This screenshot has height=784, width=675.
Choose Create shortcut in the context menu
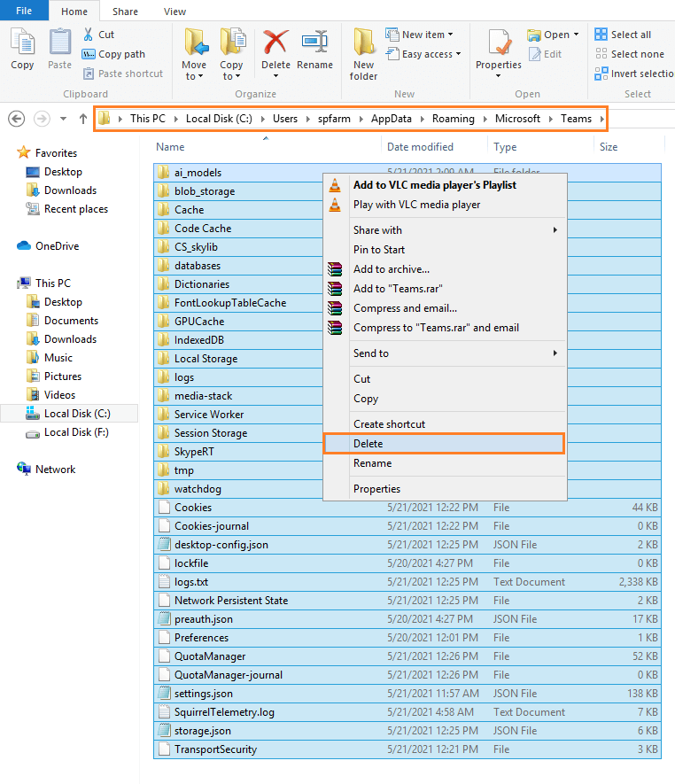[x=445, y=424]
